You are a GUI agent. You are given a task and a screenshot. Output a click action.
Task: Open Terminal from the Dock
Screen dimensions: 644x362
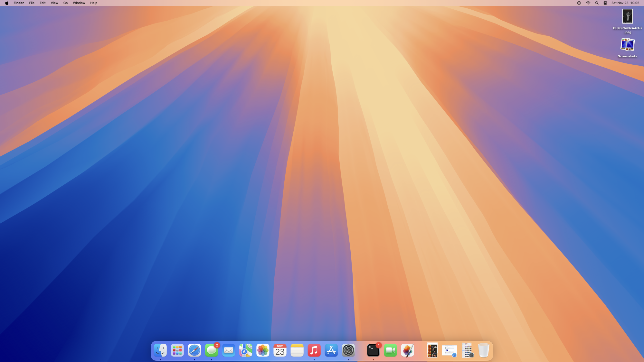(373, 350)
